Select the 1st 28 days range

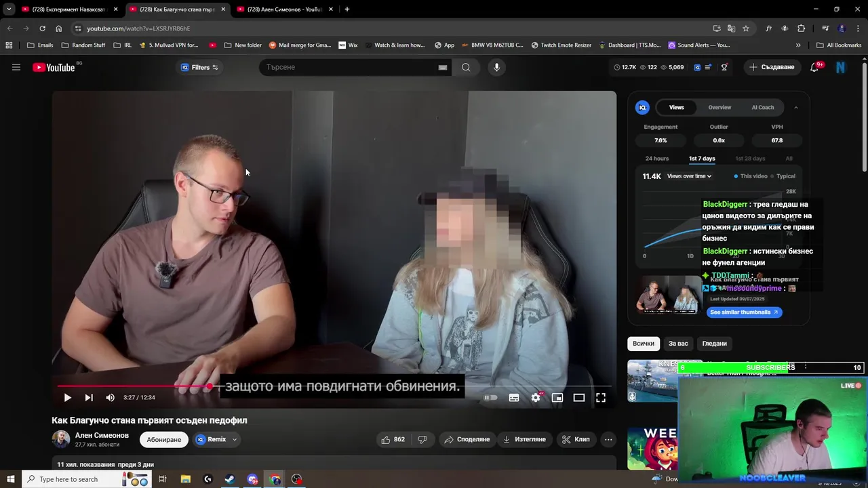click(x=750, y=159)
